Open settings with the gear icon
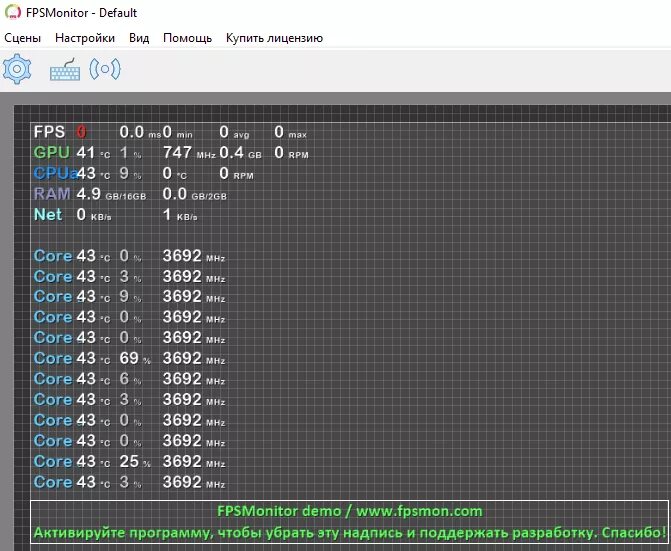Image resolution: width=671 pixels, height=551 pixels. (17, 69)
